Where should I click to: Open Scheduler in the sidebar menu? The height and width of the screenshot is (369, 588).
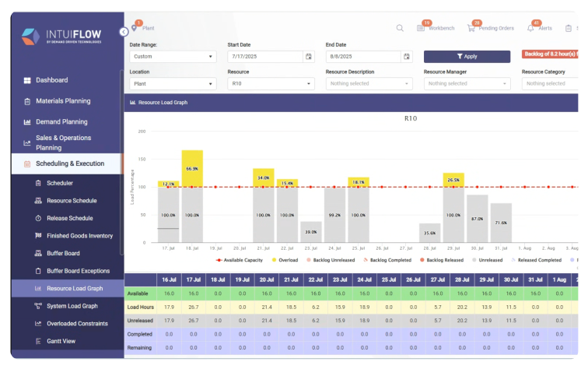60,183
